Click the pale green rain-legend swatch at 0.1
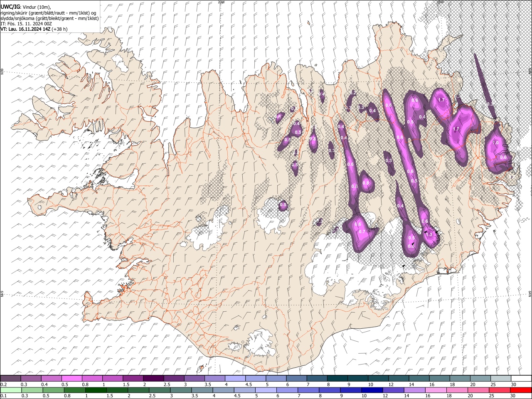Image resolution: width=532 pixels, height=399 pixels. (x=10, y=390)
